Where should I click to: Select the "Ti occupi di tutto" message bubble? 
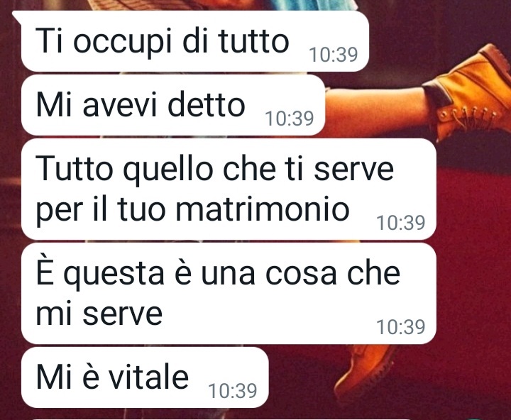[195, 41]
